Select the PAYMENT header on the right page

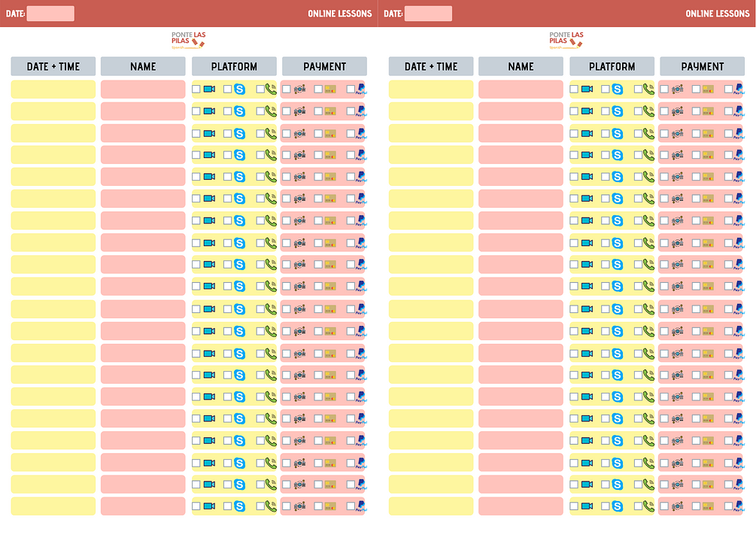point(702,66)
